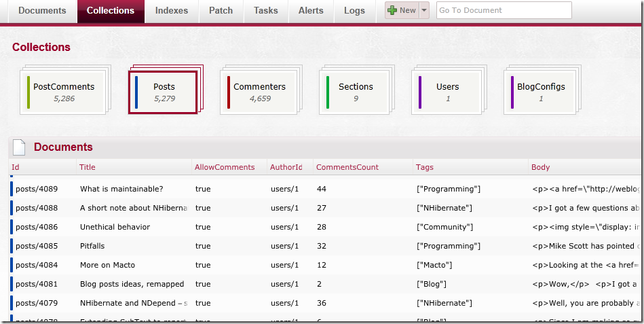Click the ["Macto"] tags cell

[434, 265]
